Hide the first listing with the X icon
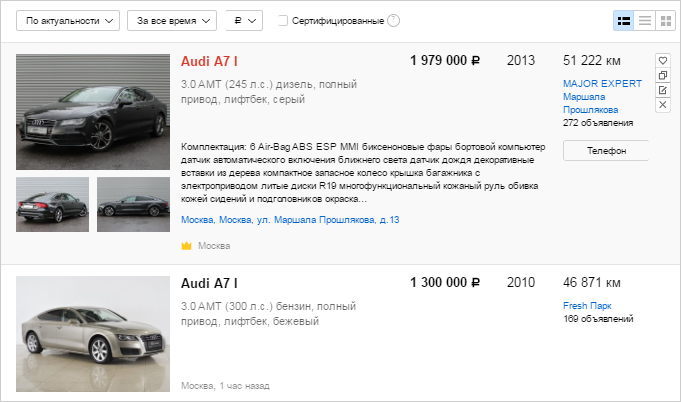 coord(662,105)
